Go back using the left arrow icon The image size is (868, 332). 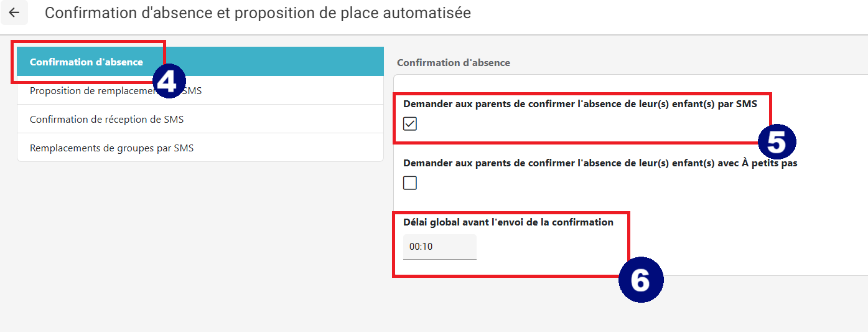(x=14, y=12)
